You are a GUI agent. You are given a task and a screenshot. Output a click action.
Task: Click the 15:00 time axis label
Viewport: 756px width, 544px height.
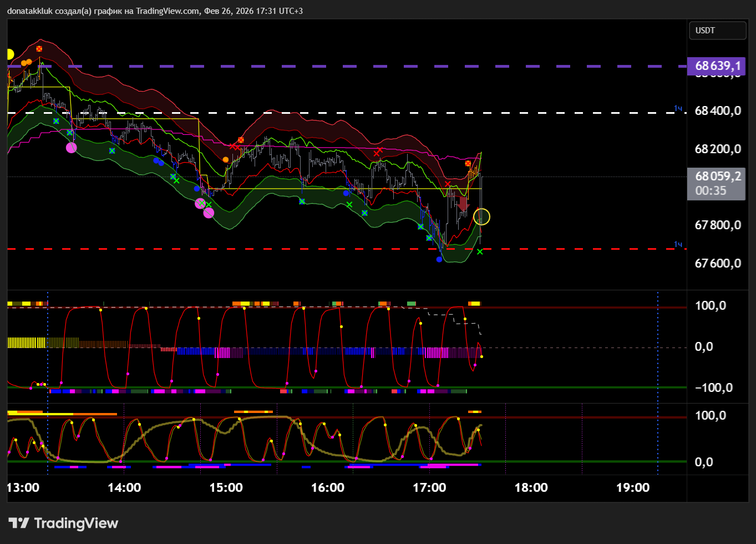tap(226, 487)
